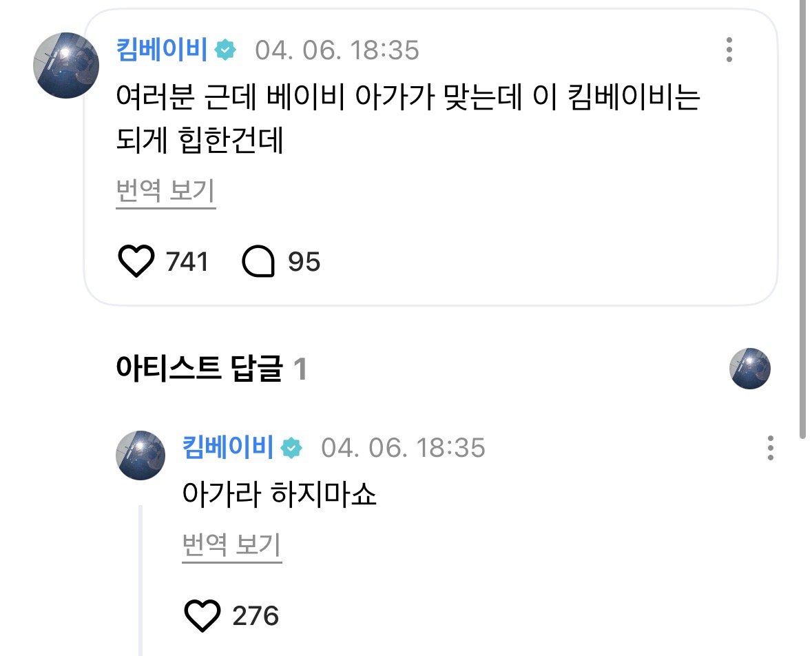This screenshot has height=656, width=812.
Task: Open the three-dot menu on the main post
Action: point(729,50)
